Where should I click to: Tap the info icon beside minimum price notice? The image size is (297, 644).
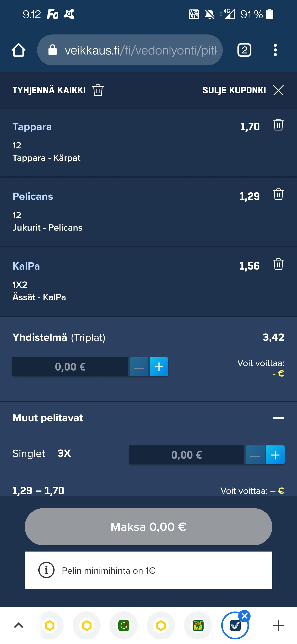coord(46,570)
